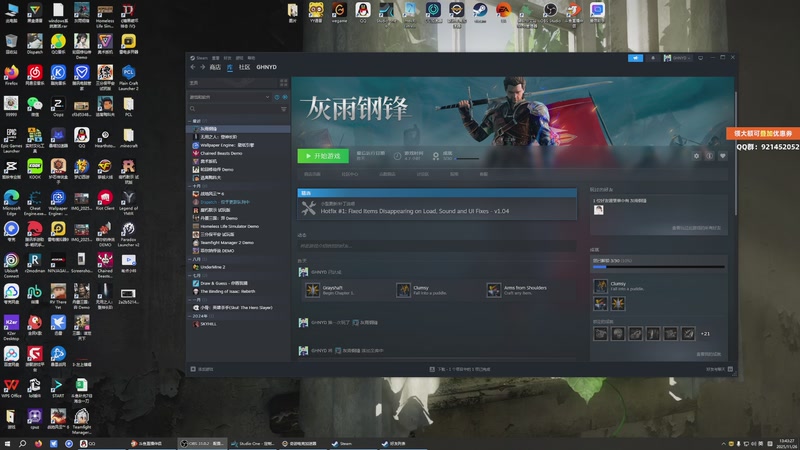This screenshot has height=450, width=800.
Task: Toggle the ready-to-play filter icon
Action: pyautogui.click(x=285, y=97)
